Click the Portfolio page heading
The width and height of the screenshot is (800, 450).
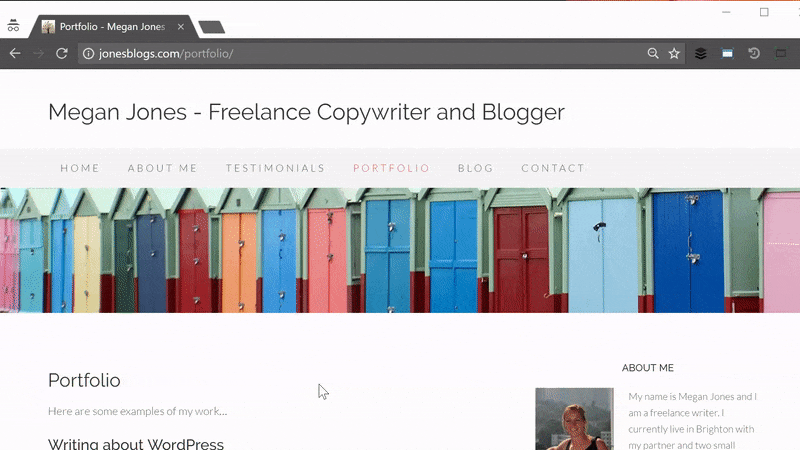[84, 380]
